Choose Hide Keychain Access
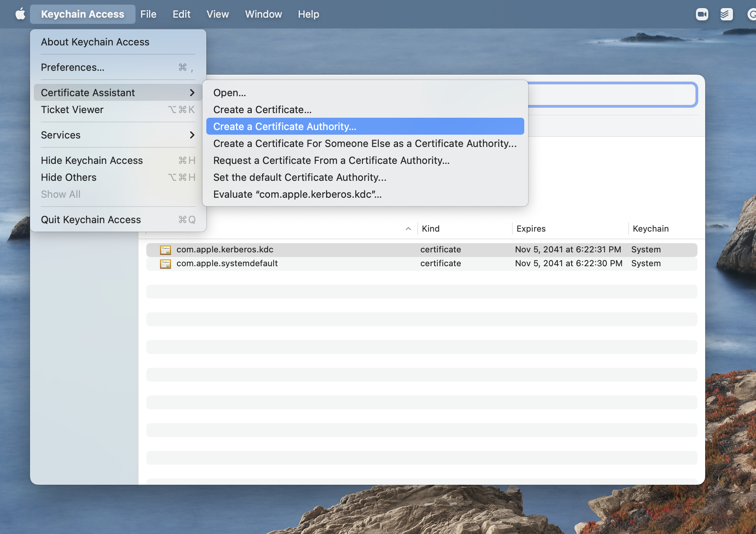 (118, 160)
